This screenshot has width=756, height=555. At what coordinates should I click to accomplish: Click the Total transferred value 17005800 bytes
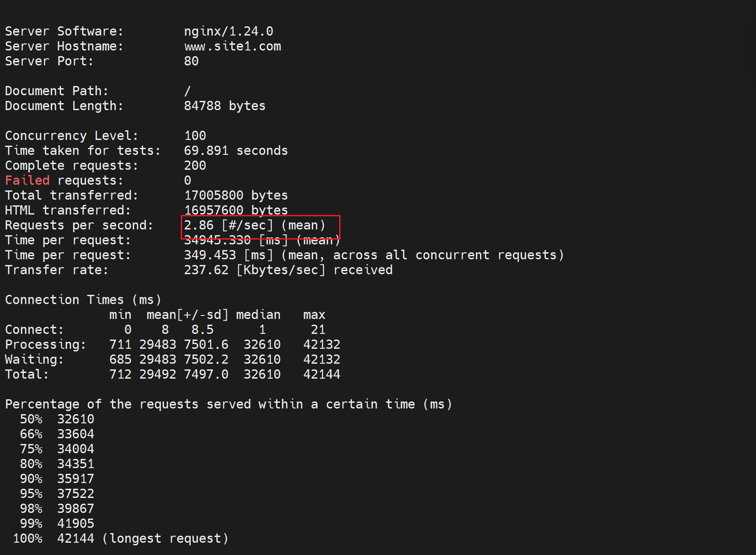pyautogui.click(x=236, y=196)
